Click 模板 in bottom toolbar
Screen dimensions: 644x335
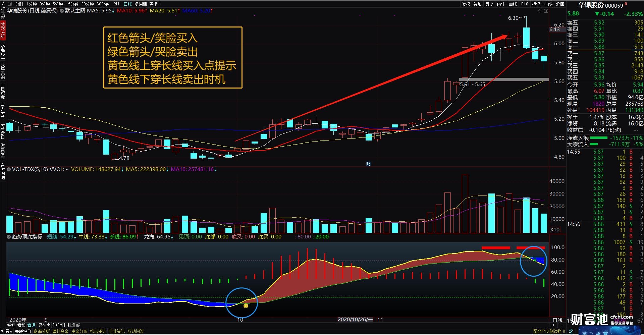click(x=21, y=325)
